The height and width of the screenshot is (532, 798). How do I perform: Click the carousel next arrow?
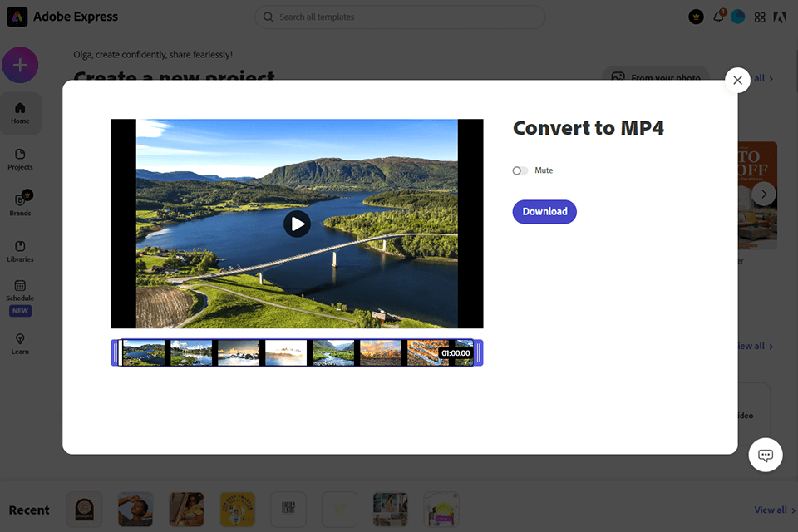[x=764, y=194]
